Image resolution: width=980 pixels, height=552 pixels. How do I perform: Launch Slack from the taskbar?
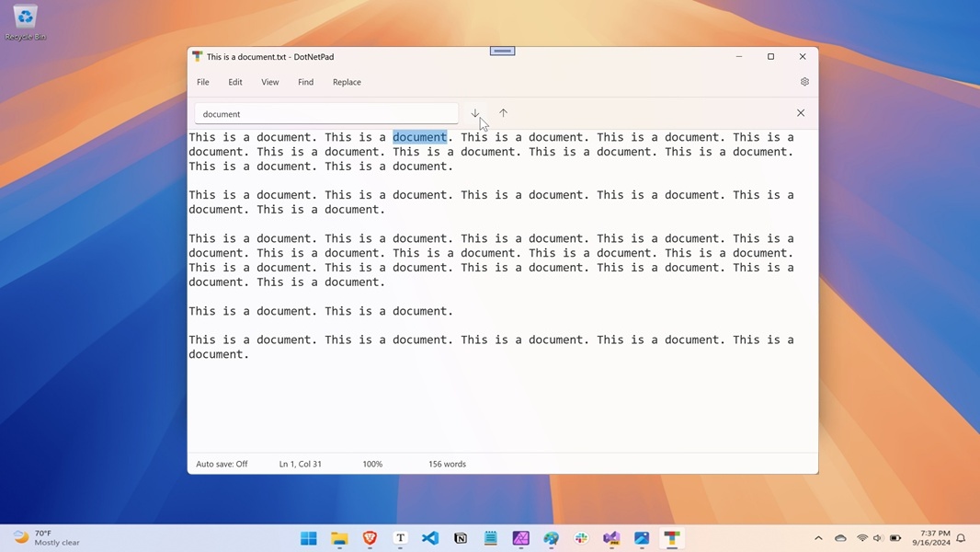pyautogui.click(x=580, y=538)
